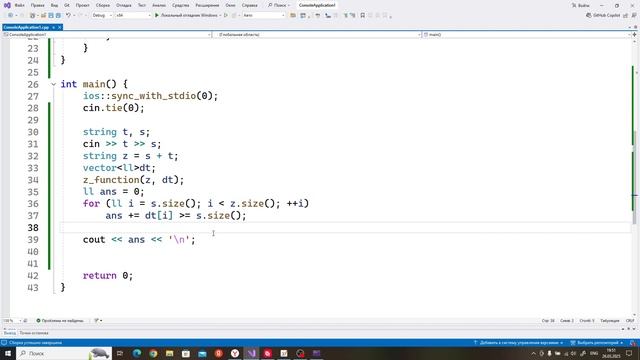
Task: Open the Отладка menu
Action: coord(123,5)
